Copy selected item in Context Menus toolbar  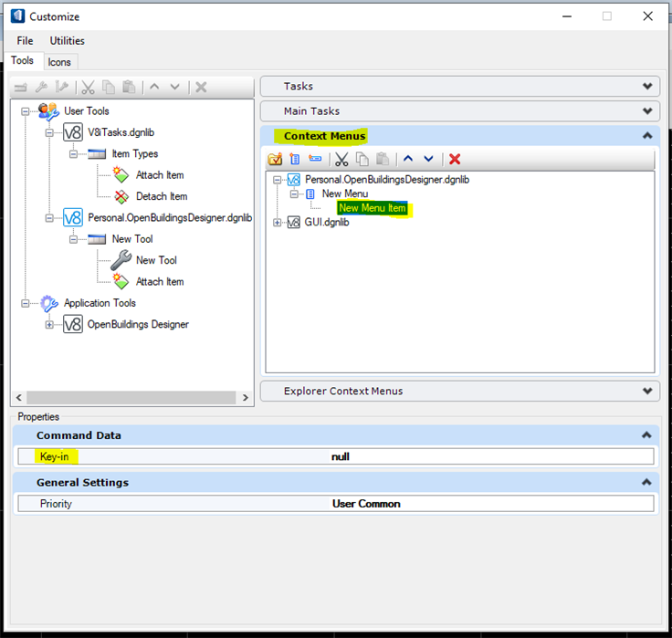362,160
